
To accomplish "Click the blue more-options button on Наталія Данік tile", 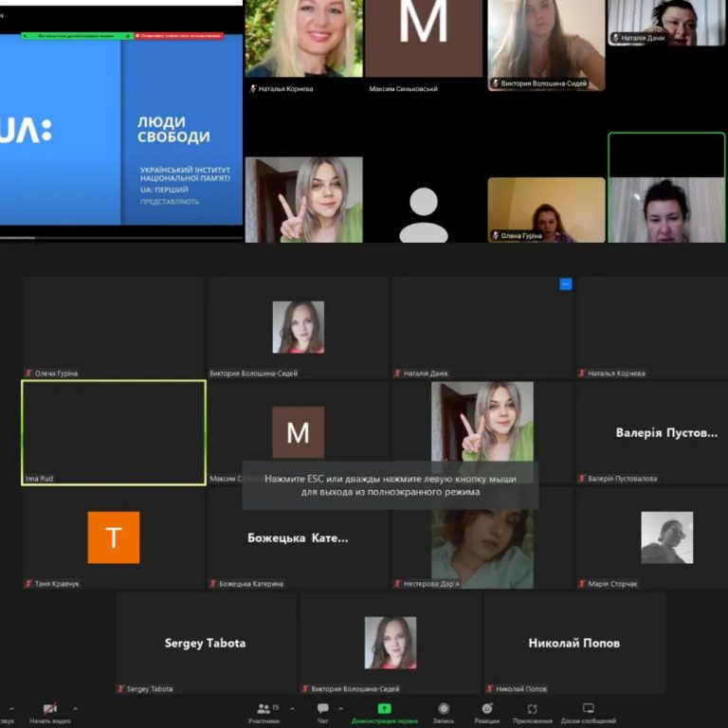I will point(566,283).
